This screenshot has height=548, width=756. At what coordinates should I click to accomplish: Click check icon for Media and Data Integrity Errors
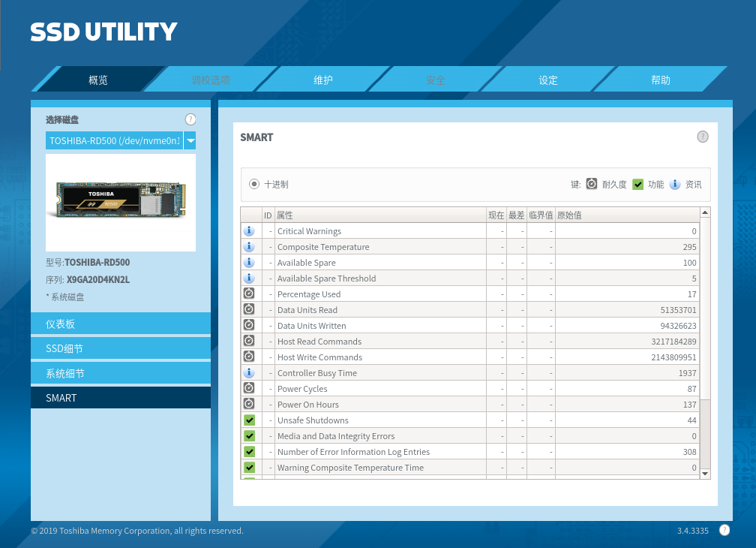point(249,436)
